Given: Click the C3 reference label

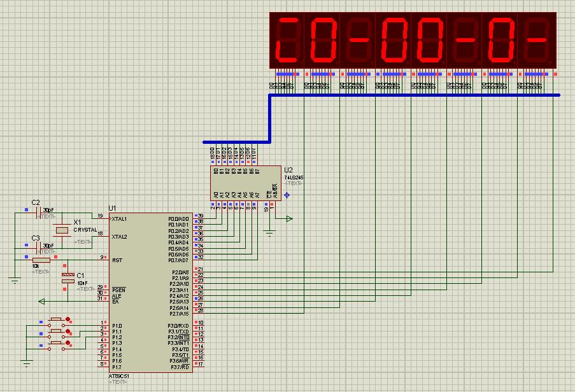Looking at the screenshot, I should [x=36, y=238].
